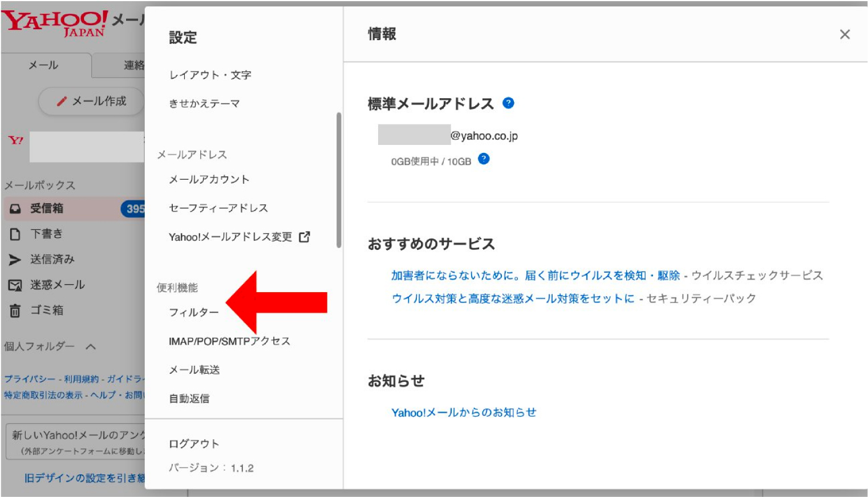This screenshot has width=868, height=497.
Task: Click the paper-plane icon beside 送信済み
Action: click(x=15, y=260)
